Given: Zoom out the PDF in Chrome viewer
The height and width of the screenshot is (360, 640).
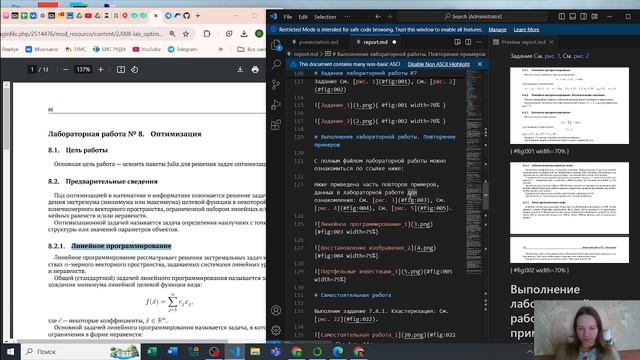Looking at the screenshot, I should click(66, 70).
